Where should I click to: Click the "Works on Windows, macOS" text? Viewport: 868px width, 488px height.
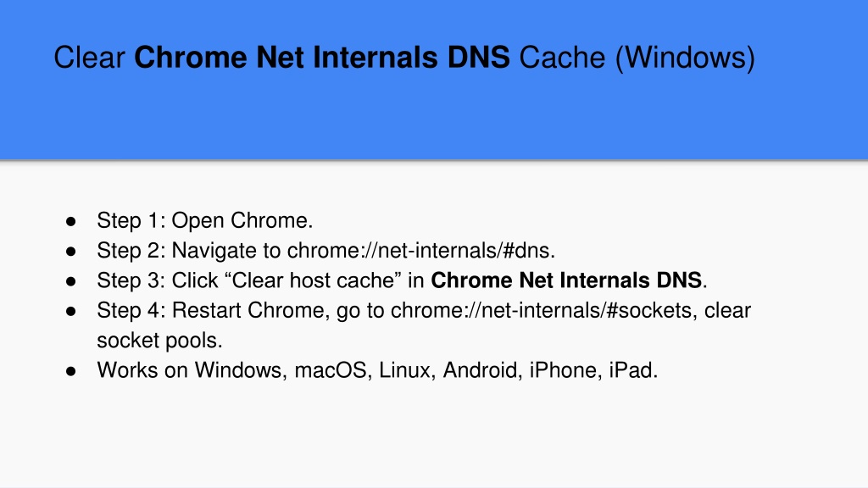point(232,370)
